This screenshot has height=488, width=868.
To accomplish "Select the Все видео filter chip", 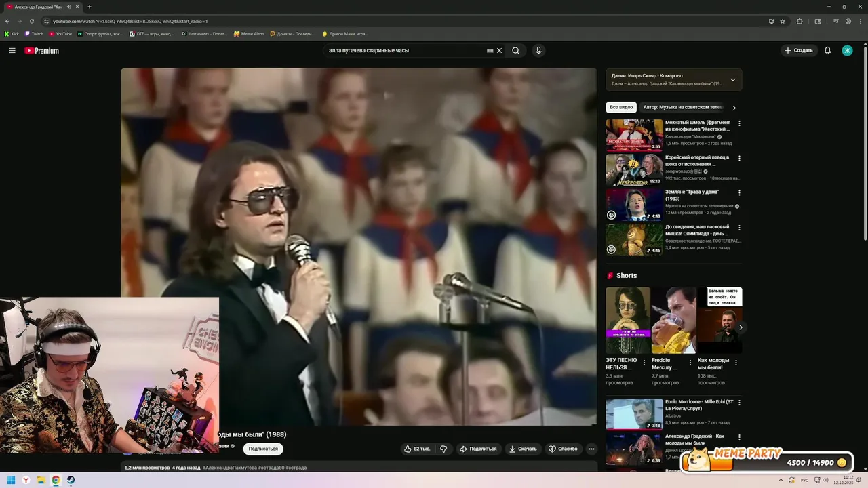I will coord(621,107).
